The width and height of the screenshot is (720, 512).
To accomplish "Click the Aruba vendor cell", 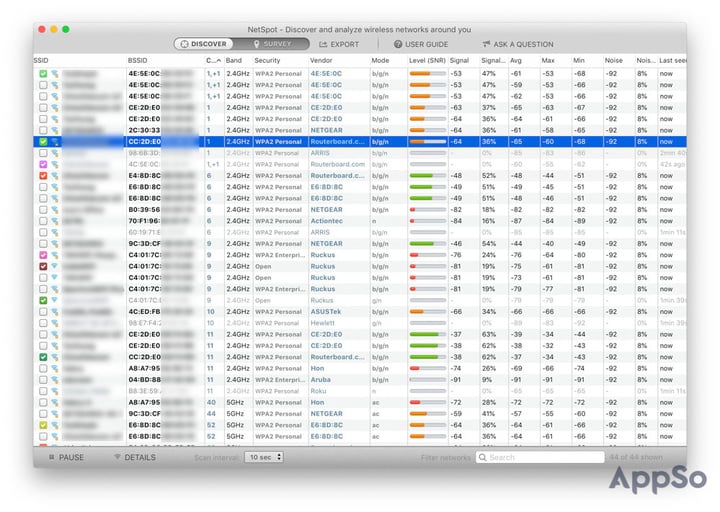I will coord(321,380).
